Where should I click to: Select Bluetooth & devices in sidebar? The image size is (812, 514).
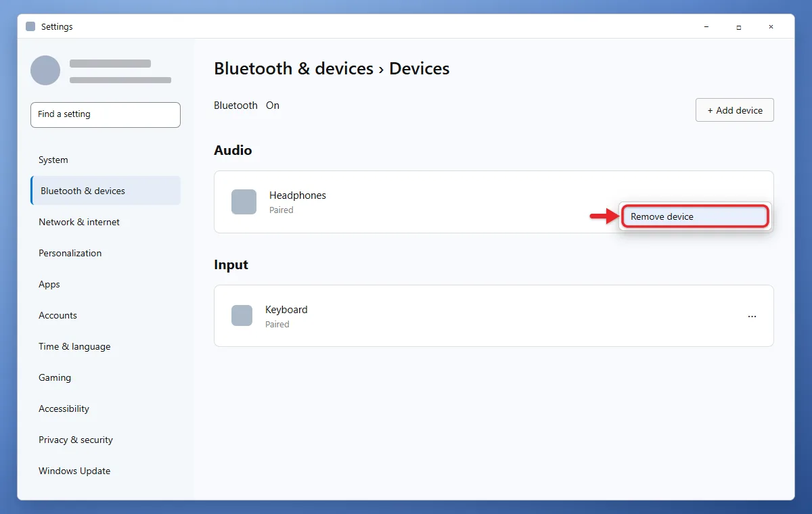(x=106, y=191)
